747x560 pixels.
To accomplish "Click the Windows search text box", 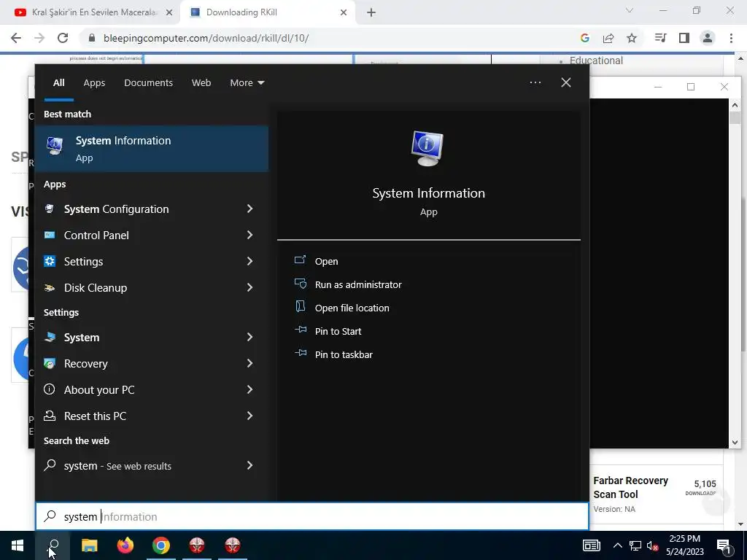I will click(312, 517).
